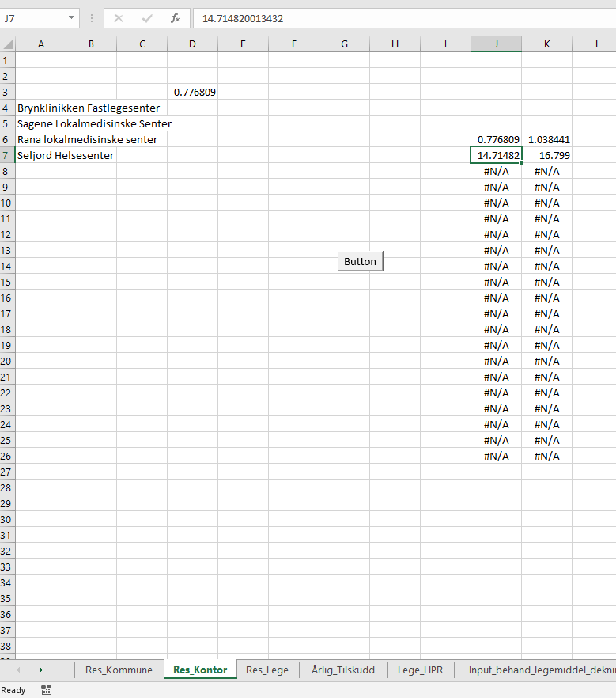Select row 38 header

click(7, 646)
